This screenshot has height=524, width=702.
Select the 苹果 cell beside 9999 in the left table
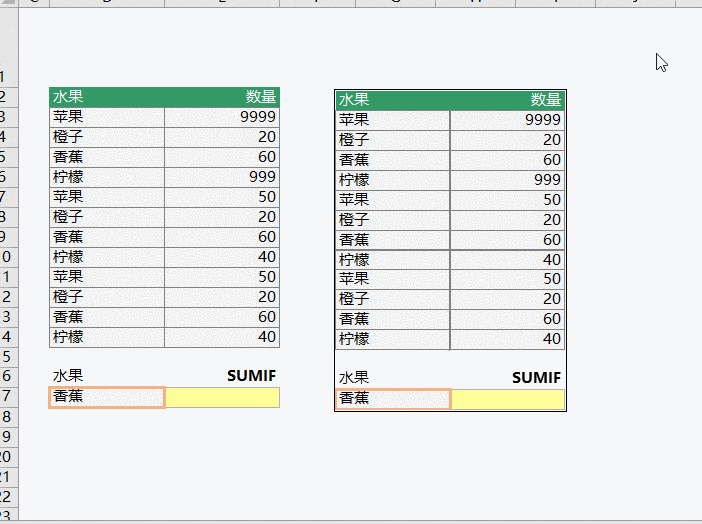pyautogui.click(x=107, y=117)
